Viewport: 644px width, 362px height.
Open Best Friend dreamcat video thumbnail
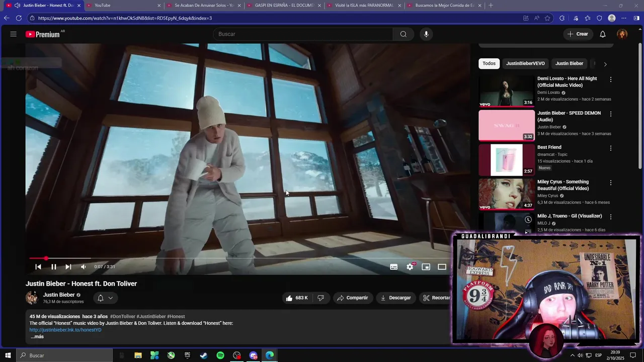(x=507, y=160)
